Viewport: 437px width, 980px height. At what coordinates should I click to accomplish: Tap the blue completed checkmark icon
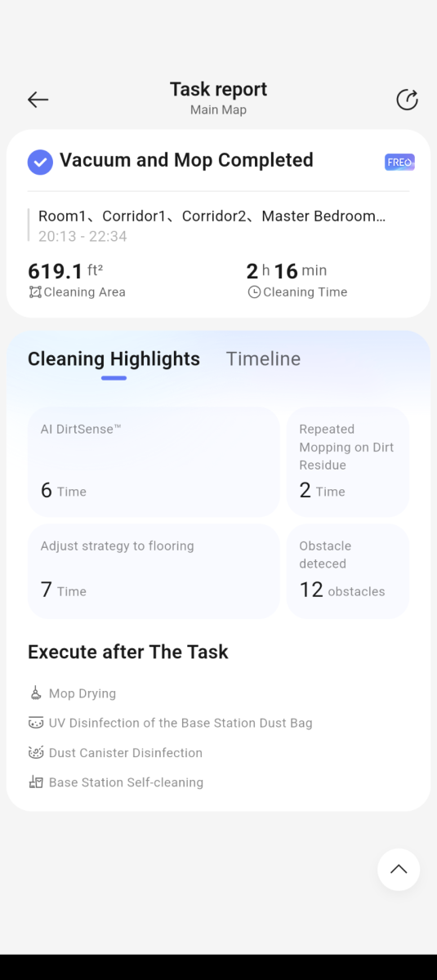pyautogui.click(x=40, y=162)
